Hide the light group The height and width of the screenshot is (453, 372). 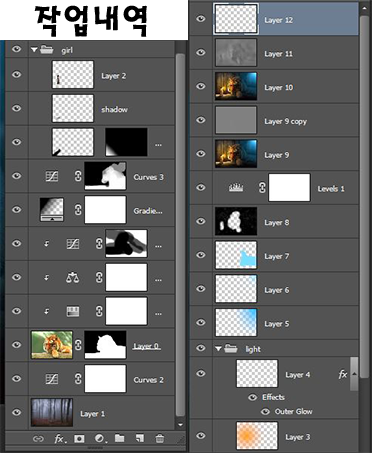(x=201, y=348)
